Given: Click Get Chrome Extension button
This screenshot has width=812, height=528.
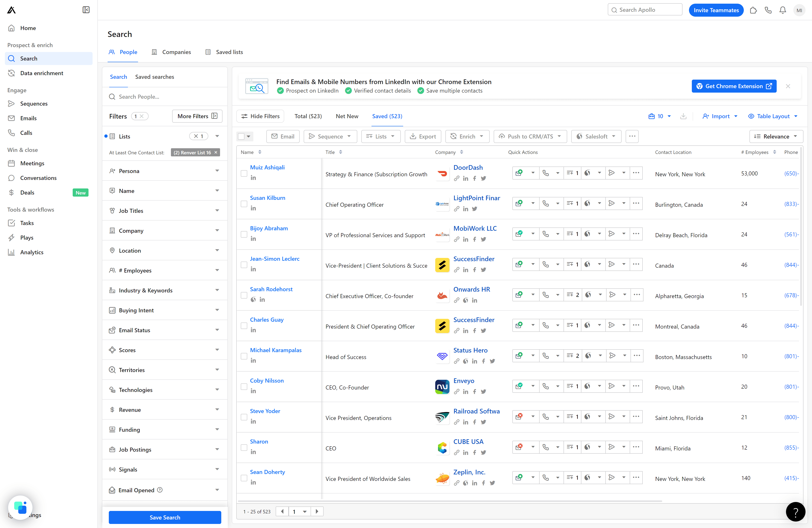Looking at the screenshot, I should click(x=734, y=86).
